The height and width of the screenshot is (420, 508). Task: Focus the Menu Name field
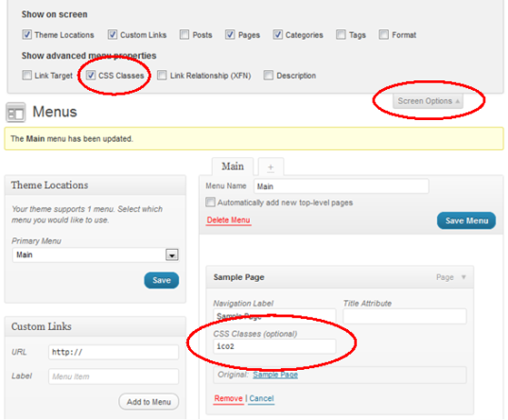342,186
